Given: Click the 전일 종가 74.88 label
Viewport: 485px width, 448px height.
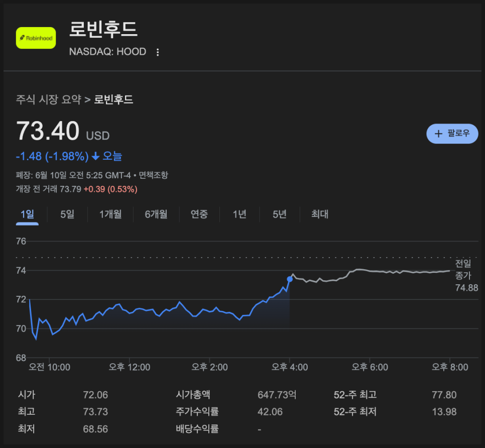Looking at the screenshot, I should point(466,276).
